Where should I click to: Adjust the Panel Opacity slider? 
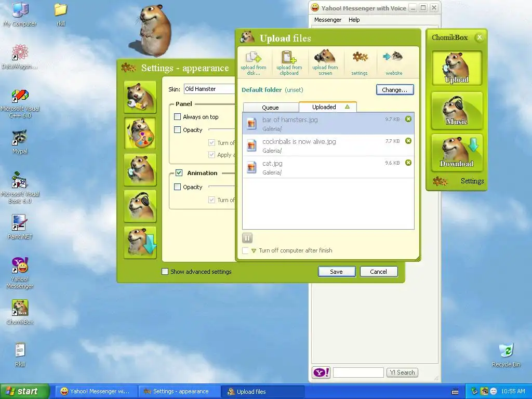(222, 129)
